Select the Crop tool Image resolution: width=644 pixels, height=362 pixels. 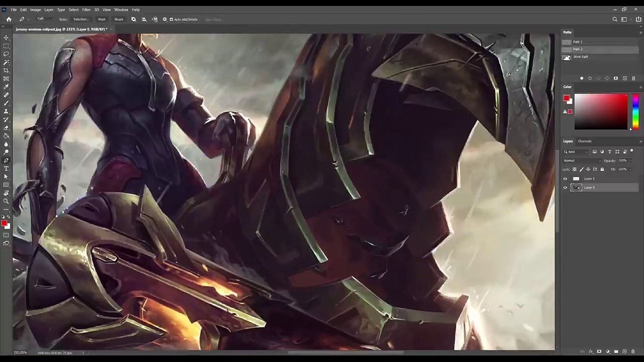pyautogui.click(x=6, y=70)
